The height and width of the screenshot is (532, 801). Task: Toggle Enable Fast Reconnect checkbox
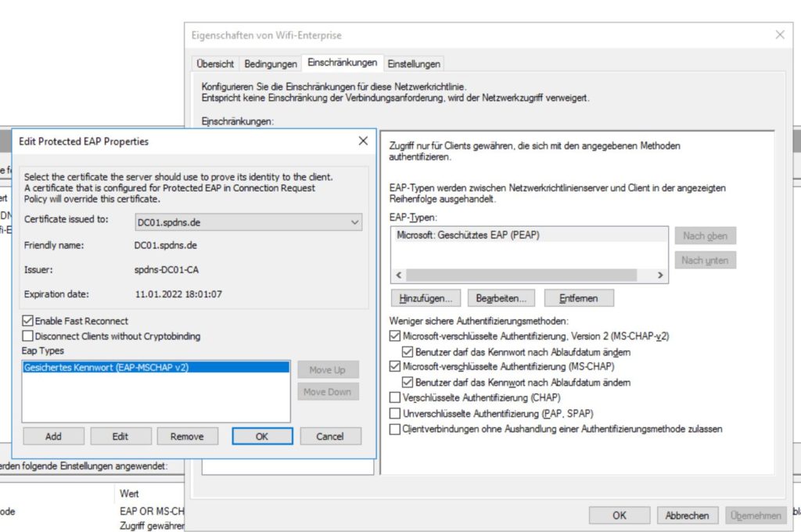[x=29, y=321]
